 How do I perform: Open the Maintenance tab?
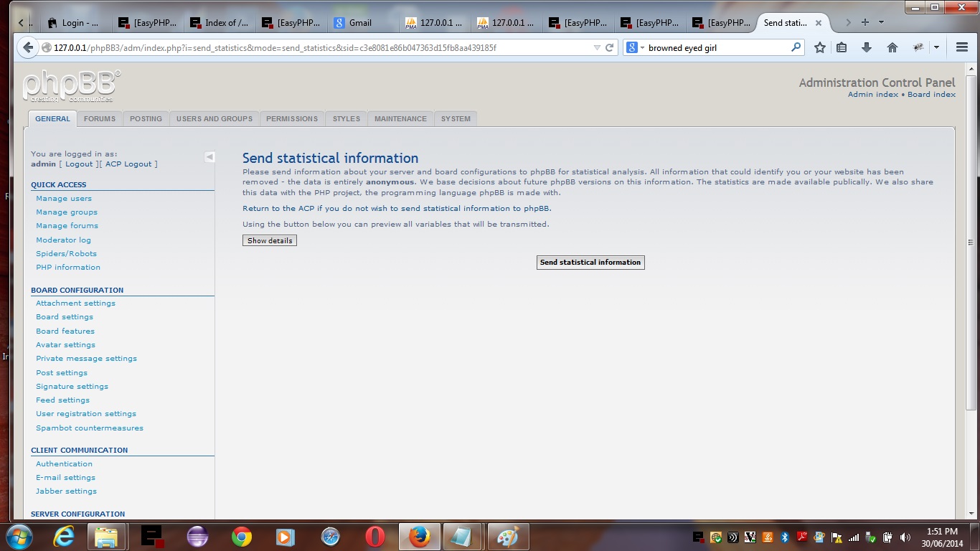click(x=400, y=119)
